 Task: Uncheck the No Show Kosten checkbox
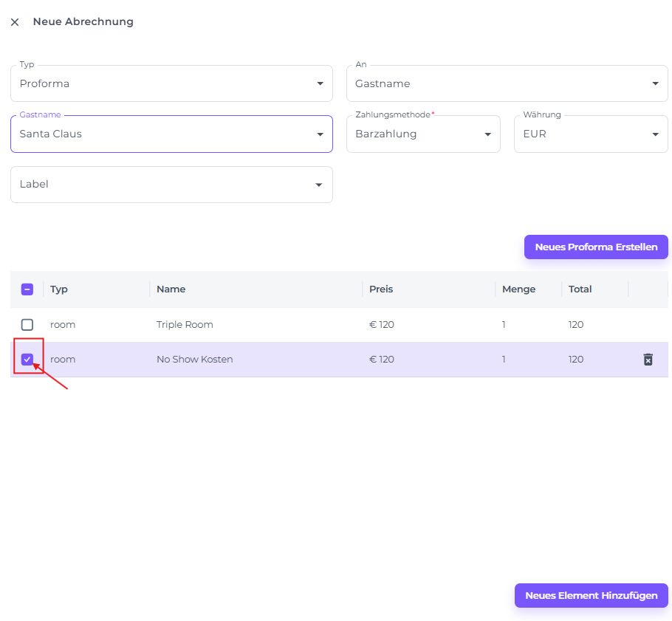[27, 360]
